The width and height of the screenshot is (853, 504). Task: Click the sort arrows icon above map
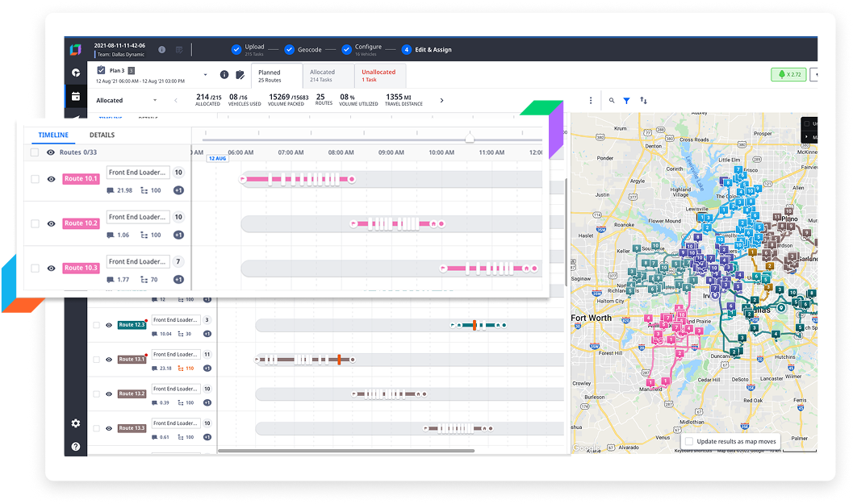tap(643, 101)
